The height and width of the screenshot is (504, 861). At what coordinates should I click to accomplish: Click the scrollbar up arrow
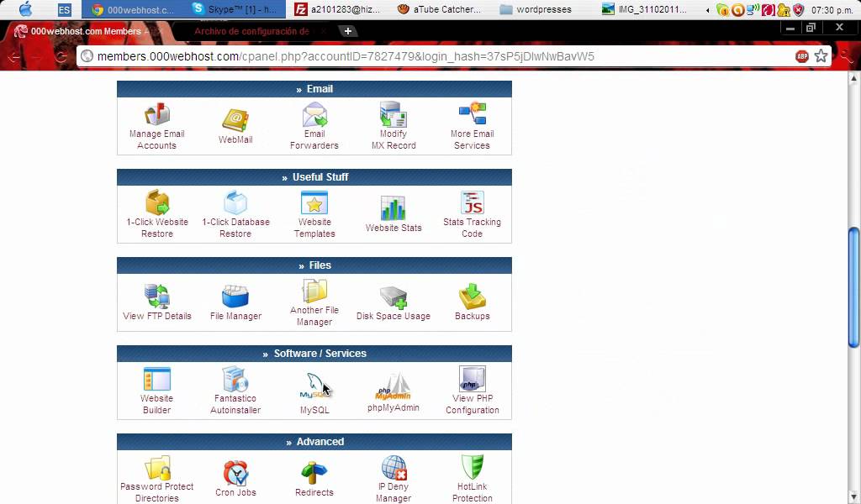853,78
